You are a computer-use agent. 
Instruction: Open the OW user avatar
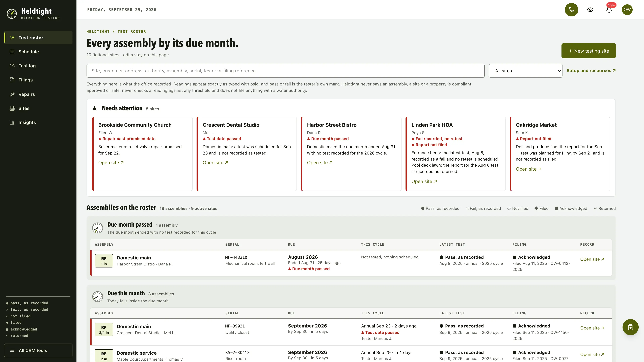(x=627, y=10)
